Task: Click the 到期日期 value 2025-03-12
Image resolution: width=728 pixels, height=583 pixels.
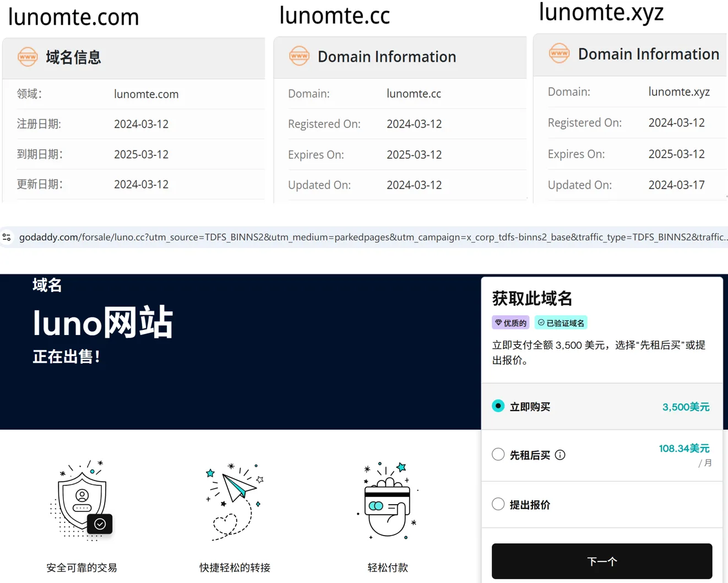Action: pyautogui.click(x=141, y=154)
